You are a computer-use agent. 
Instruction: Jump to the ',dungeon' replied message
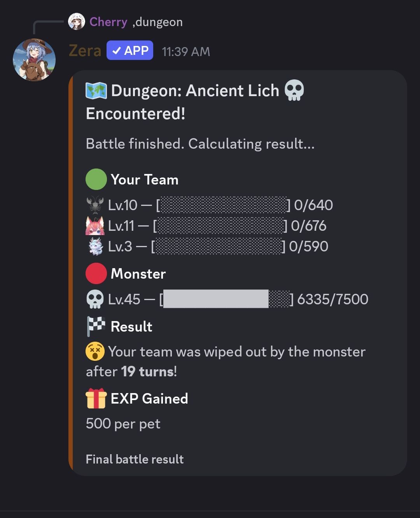click(157, 22)
